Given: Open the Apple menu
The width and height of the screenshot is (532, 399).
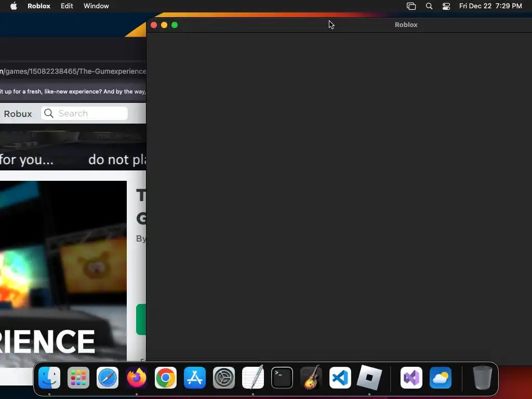Looking at the screenshot, I should [14, 6].
